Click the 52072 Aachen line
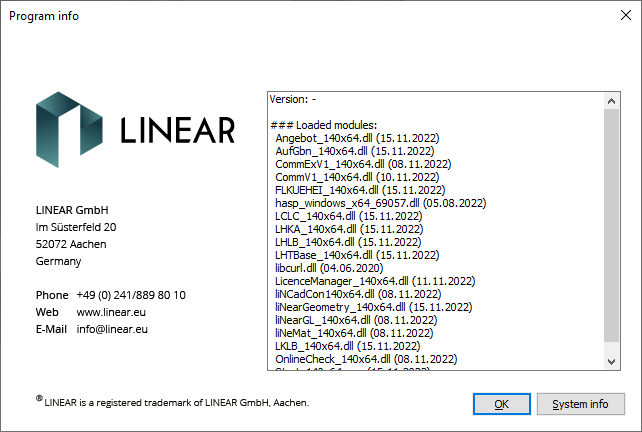This screenshot has width=642, height=432. coord(71,244)
